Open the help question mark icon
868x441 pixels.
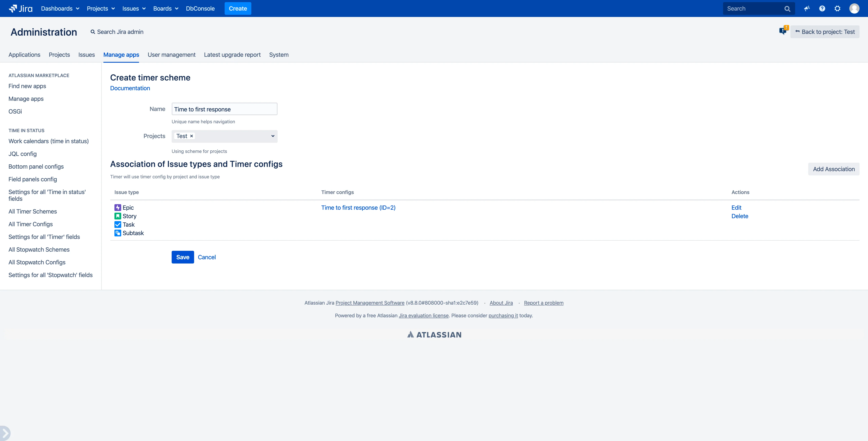coord(822,8)
